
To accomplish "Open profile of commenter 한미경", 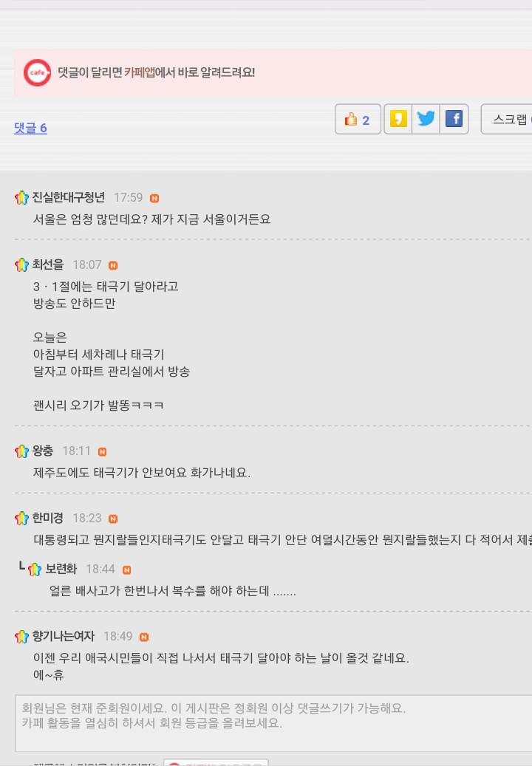I will click(48, 518).
